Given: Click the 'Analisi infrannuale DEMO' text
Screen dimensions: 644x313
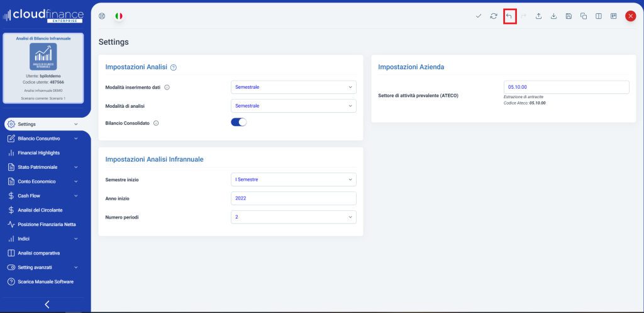Looking at the screenshot, I should coord(43,90).
